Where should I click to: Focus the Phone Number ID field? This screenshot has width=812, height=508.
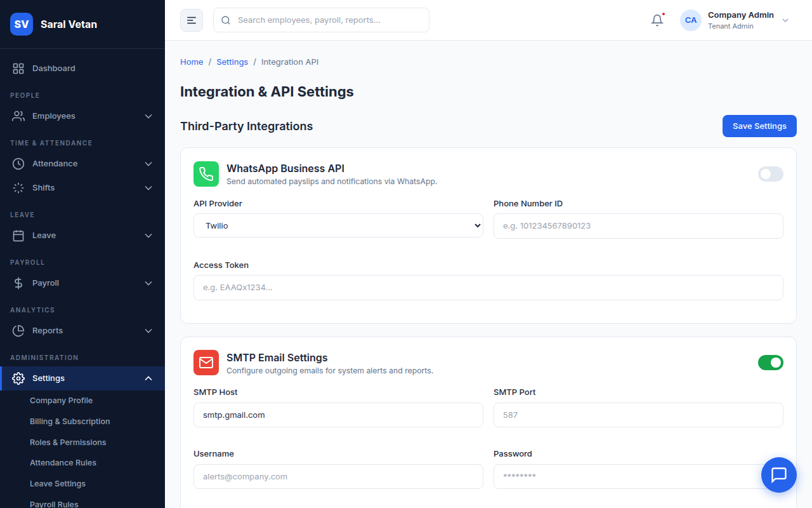pyautogui.click(x=638, y=226)
